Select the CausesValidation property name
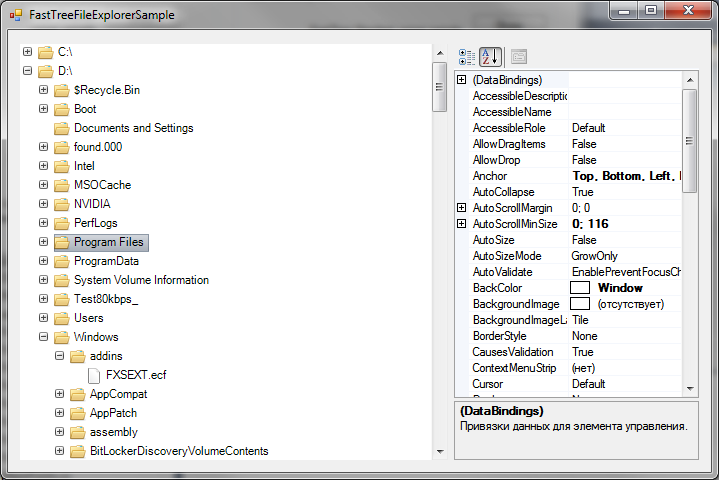This screenshot has height=480, width=719. tap(513, 352)
